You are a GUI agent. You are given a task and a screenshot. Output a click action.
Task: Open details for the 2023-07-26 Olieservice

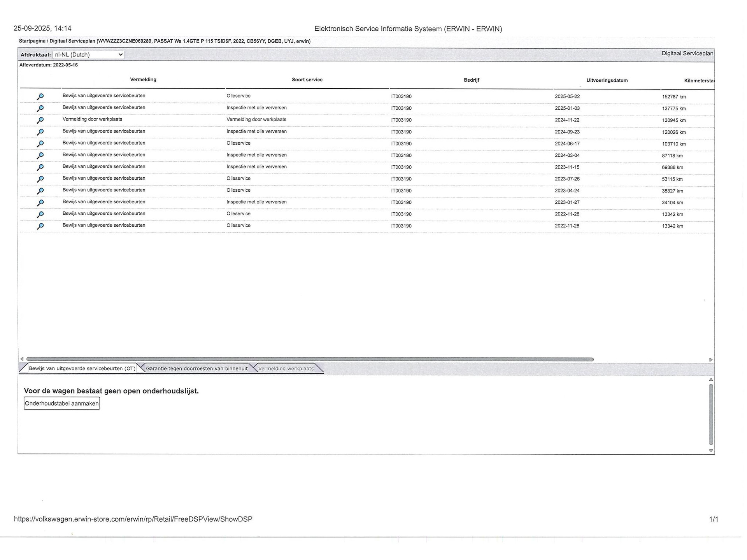(40, 179)
